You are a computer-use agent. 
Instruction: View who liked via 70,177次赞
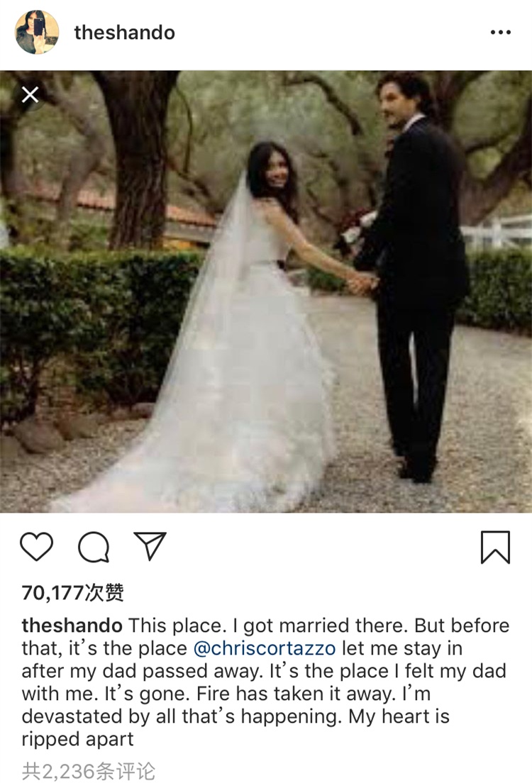click(x=72, y=593)
